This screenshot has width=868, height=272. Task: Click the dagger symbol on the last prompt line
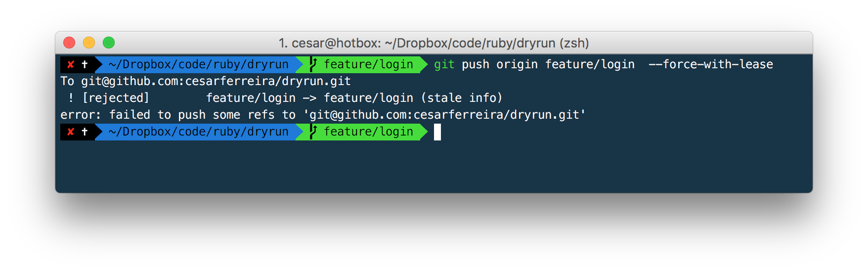[85, 132]
